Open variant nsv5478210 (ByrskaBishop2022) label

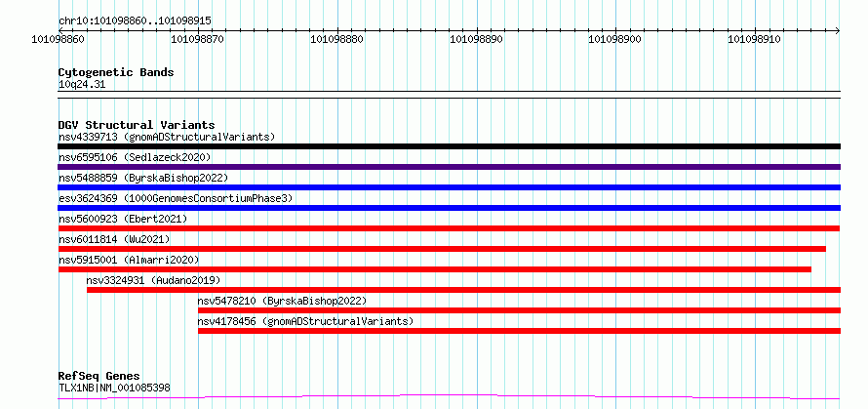click(x=282, y=301)
